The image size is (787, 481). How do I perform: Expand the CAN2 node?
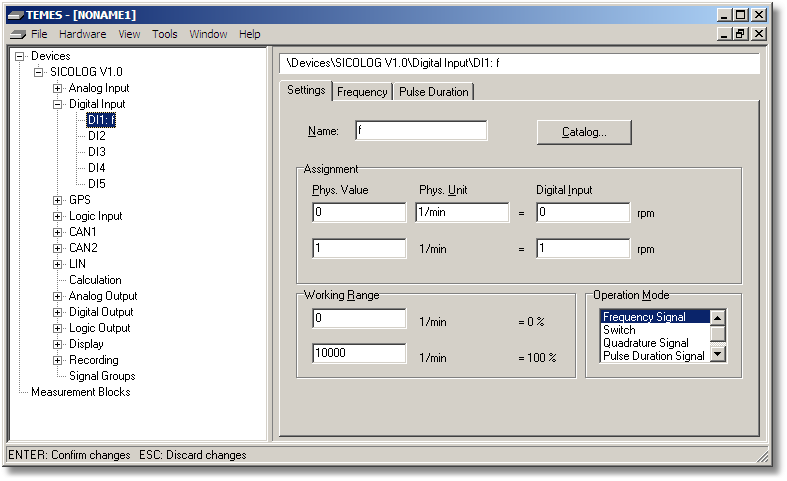coord(58,249)
